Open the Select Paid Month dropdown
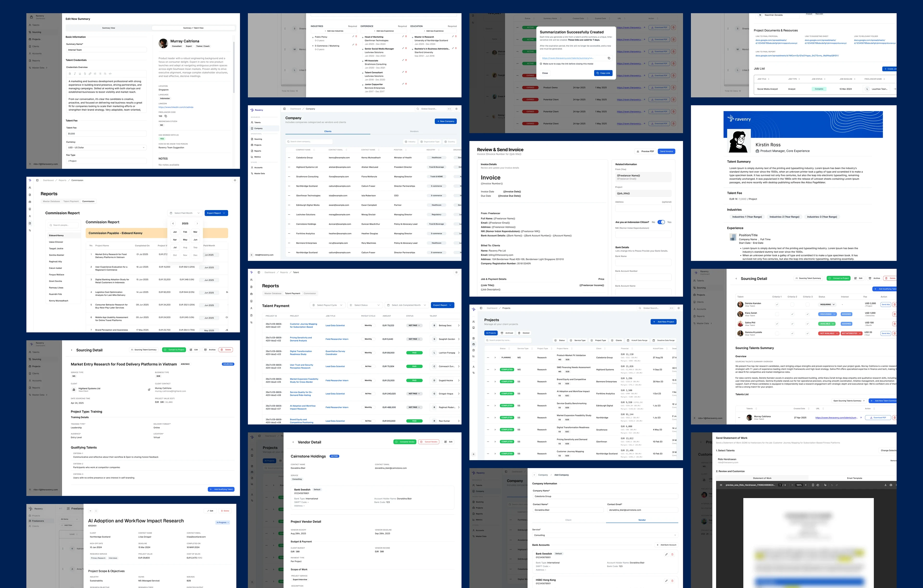 [x=185, y=213]
